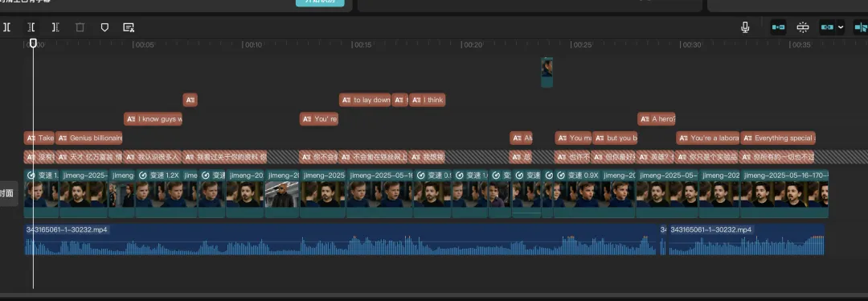Click the split clip tool icon
The image size is (868, 301).
click(x=6, y=27)
